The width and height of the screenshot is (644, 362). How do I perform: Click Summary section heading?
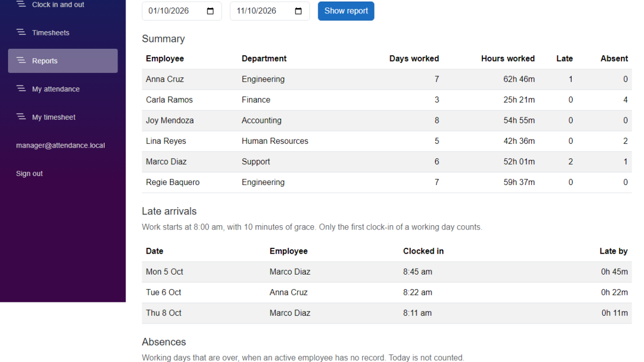[163, 39]
